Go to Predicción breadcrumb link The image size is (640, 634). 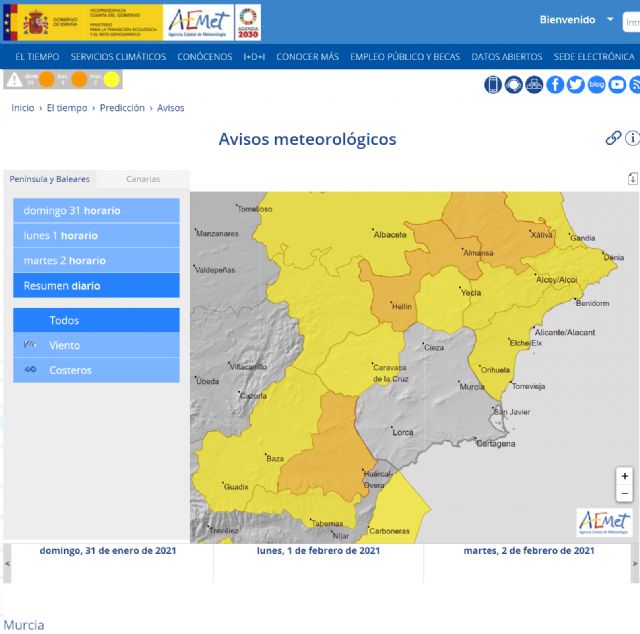(x=122, y=108)
